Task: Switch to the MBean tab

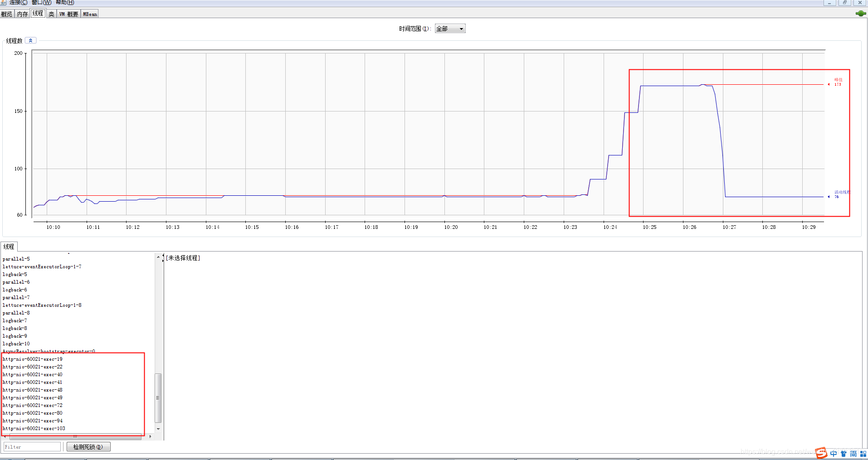Action: [90, 14]
